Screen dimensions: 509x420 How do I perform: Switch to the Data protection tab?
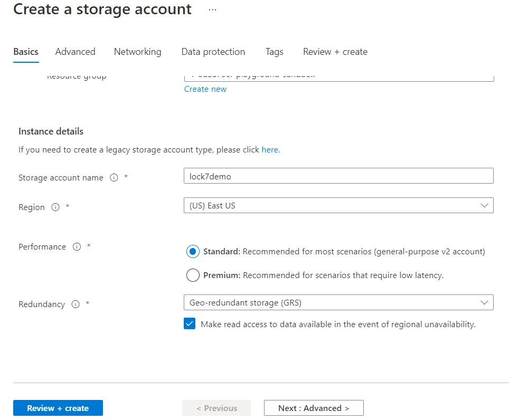click(x=213, y=52)
